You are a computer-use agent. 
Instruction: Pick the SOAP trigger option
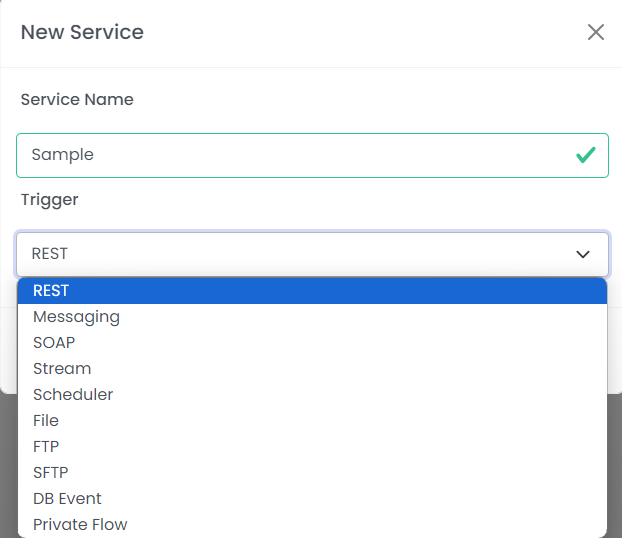click(312, 343)
